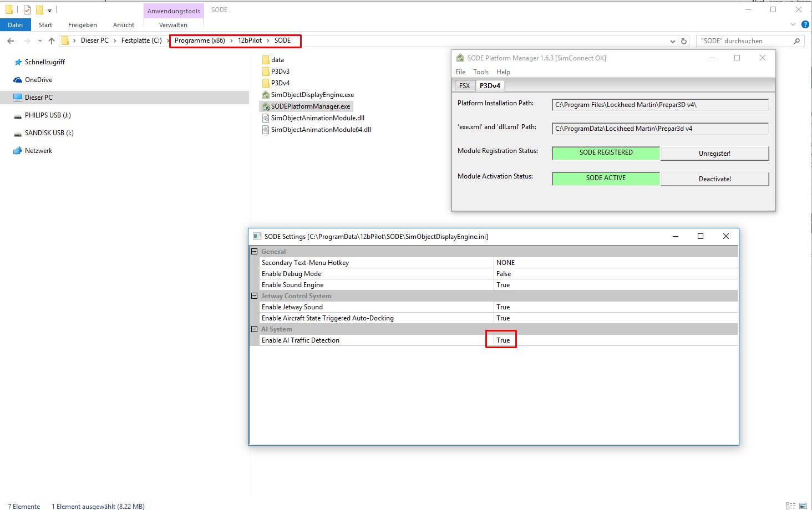
Task: Select Enable Debug Mode False value
Action: pyautogui.click(x=616, y=274)
